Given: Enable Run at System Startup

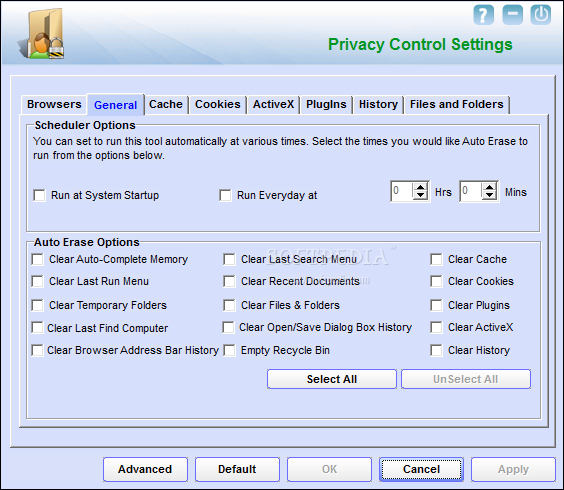Looking at the screenshot, I should click(x=39, y=195).
